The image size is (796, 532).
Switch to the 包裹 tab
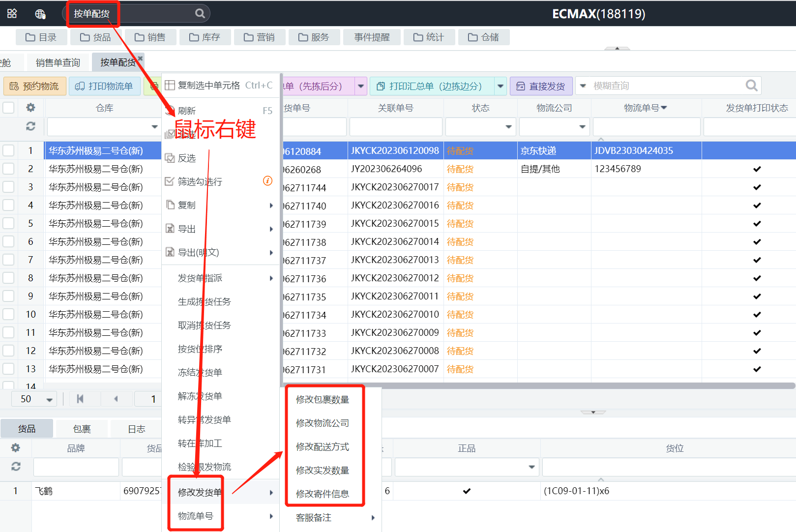point(82,429)
